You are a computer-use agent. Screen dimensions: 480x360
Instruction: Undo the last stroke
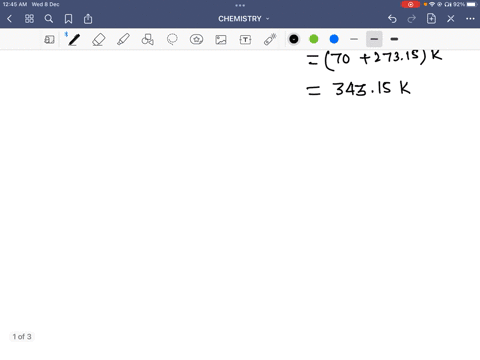coord(392,19)
